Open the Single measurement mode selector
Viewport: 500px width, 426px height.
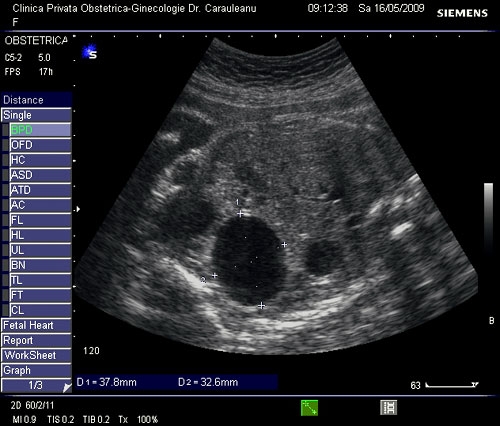[x=36, y=115]
